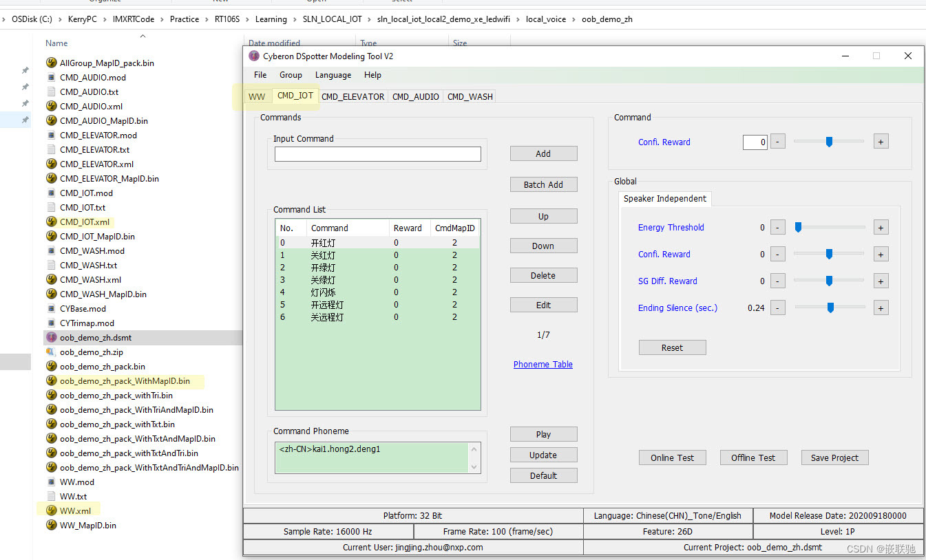Screen dimensions: 926x560
Task: Open the Phoneme Table link
Action: click(x=543, y=365)
